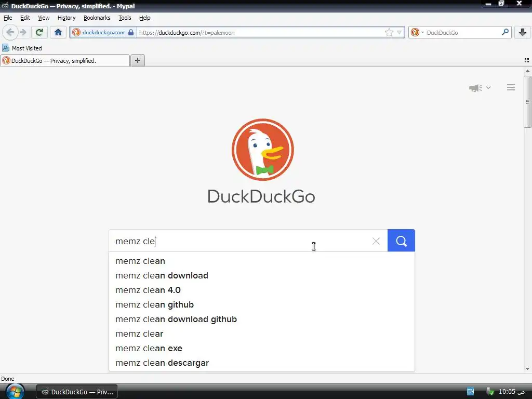This screenshot has width=532, height=399.
Task: Click the taskbar clock showing 10:05
Action: pyautogui.click(x=512, y=392)
